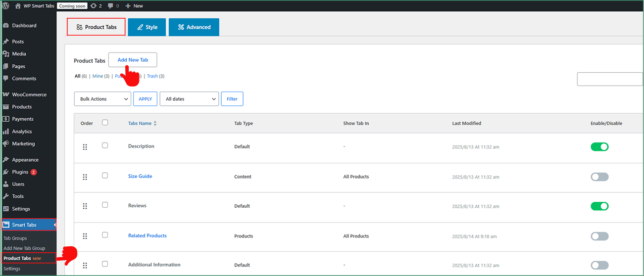Click the search input field

coord(610,79)
